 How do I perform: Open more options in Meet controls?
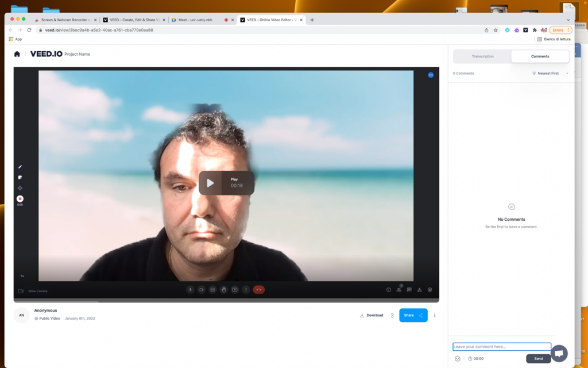pyautogui.click(x=246, y=290)
